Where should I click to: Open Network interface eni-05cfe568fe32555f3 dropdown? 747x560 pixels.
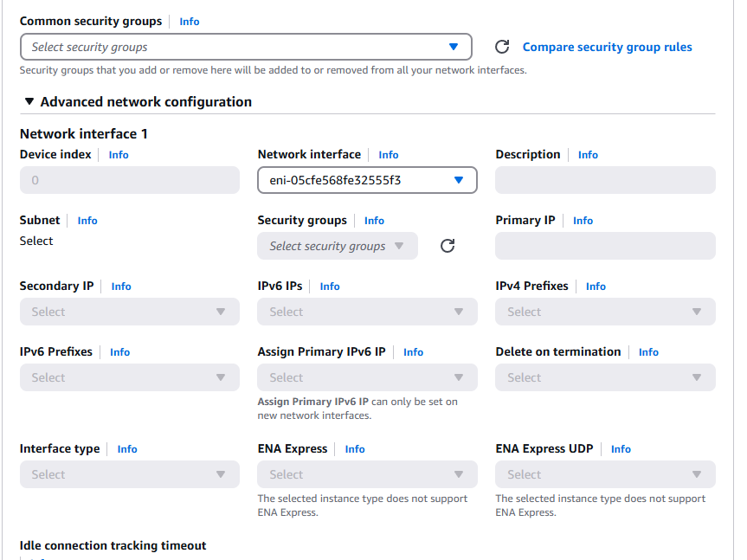[x=367, y=180]
